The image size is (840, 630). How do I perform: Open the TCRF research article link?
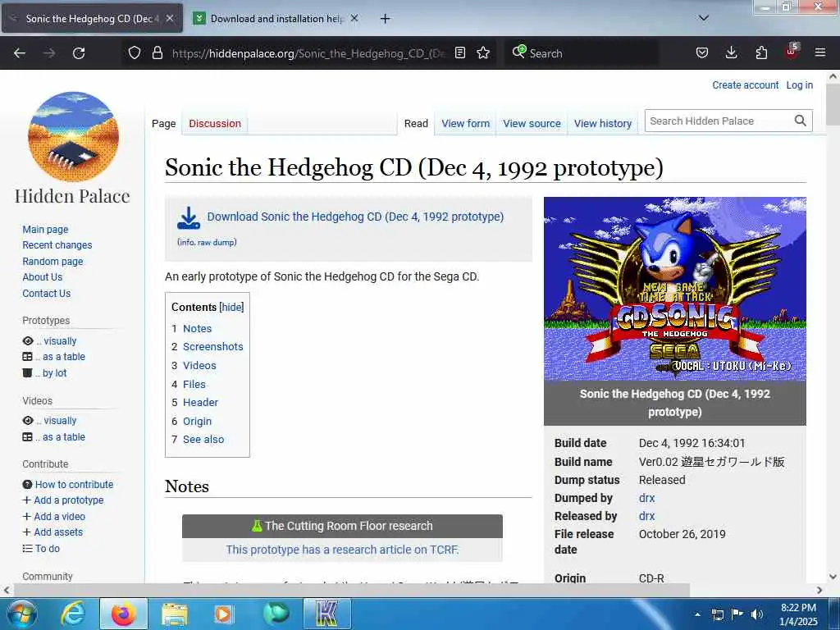pos(342,550)
